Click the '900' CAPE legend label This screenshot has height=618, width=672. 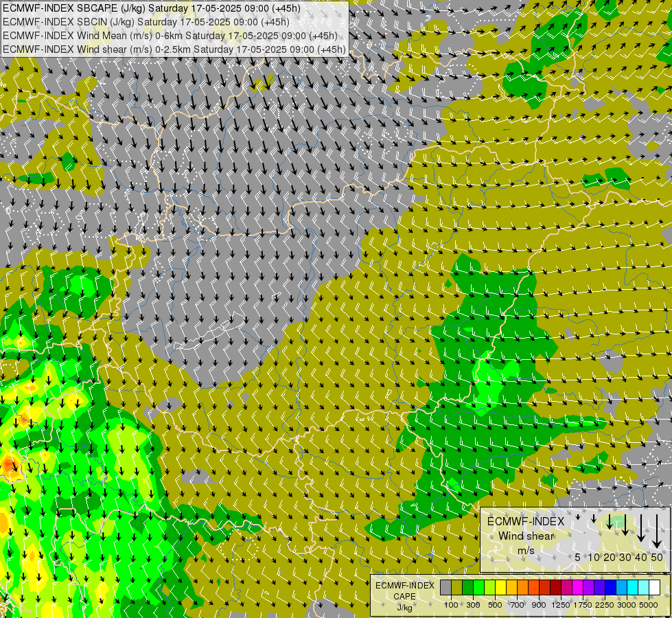pyautogui.click(x=539, y=605)
